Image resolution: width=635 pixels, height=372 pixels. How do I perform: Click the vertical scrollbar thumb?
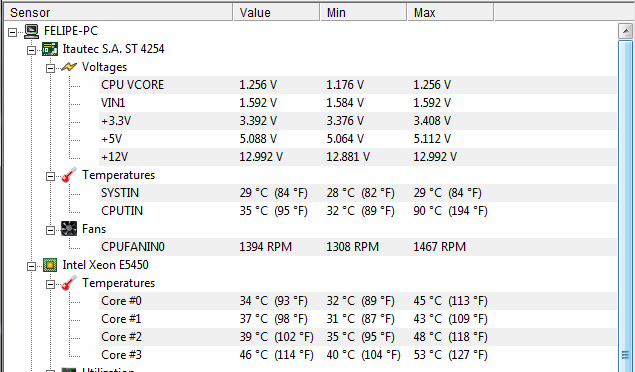click(x=625, y=206)
